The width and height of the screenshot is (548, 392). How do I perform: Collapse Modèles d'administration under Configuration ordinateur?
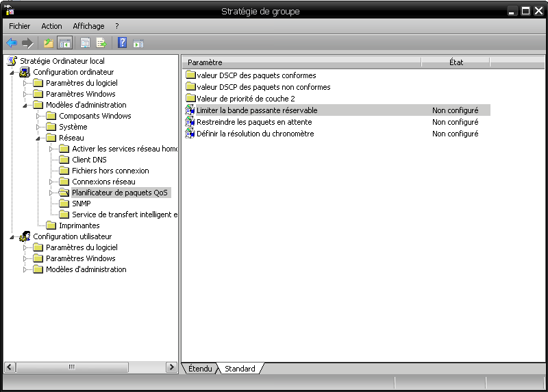point(25,106)
